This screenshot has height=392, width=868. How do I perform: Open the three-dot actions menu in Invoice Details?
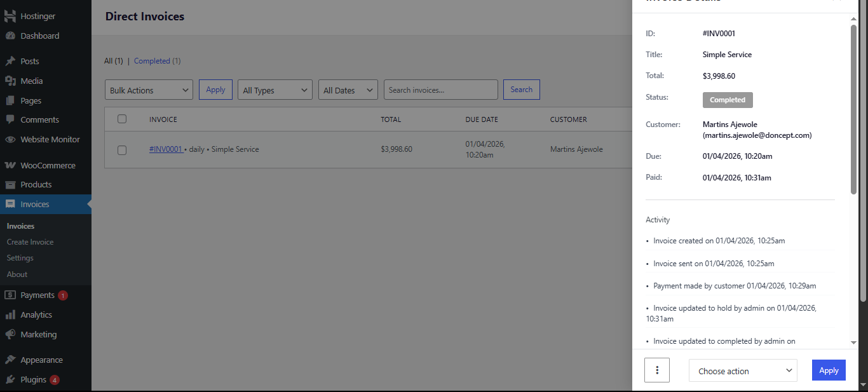(656, 370)
